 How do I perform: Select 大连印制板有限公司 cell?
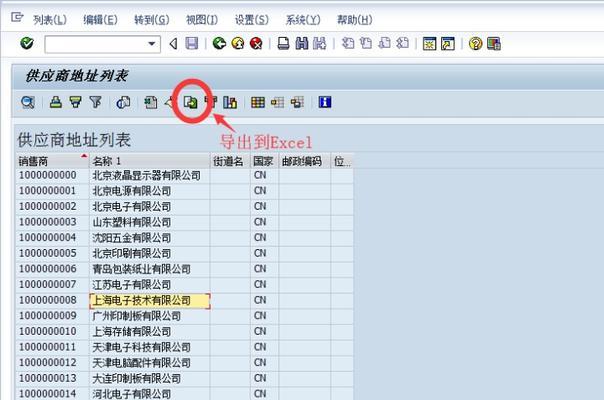(x=149, y=378)
